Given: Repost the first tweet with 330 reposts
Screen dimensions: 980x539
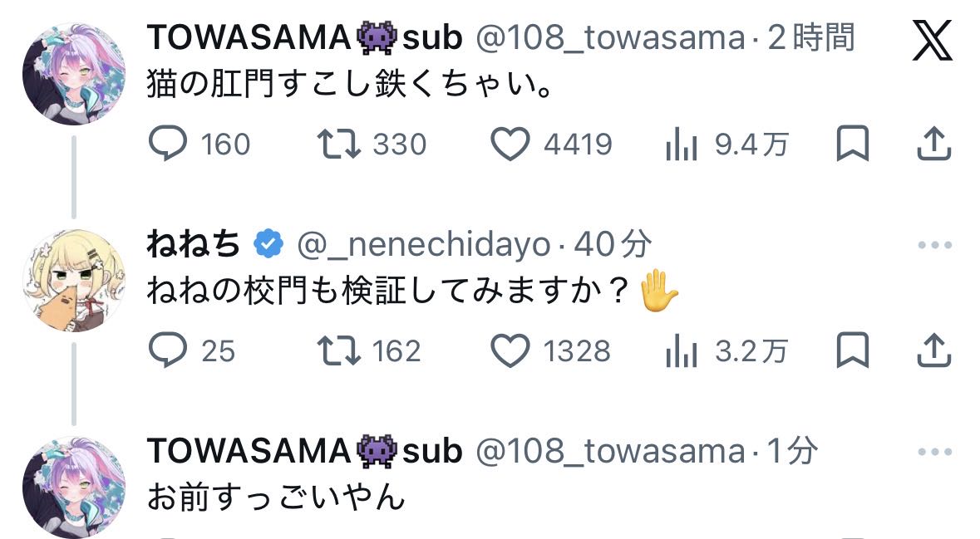Looking at the screenshot, I should [x=340, y=145].
